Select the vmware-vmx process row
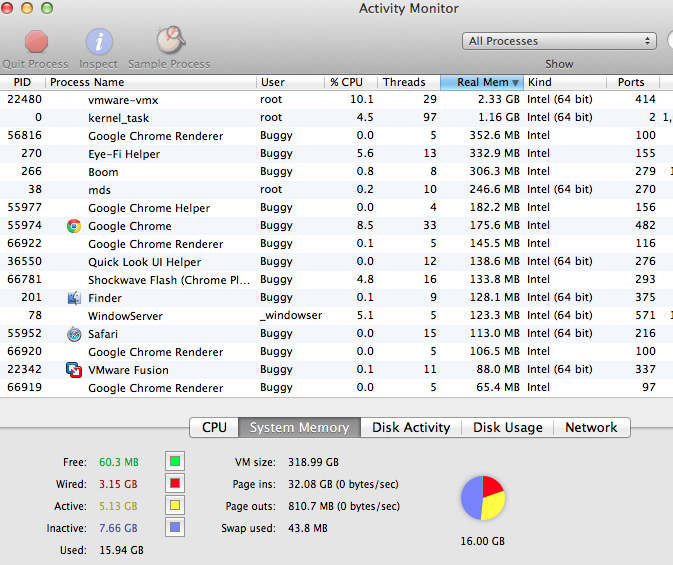The width and height of the screenshot is (673, 565). pyautogui.click(x=336, y=100)
